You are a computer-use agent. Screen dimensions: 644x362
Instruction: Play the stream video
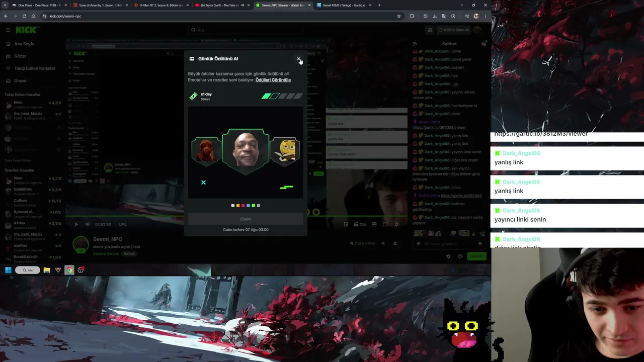point(76,224)
